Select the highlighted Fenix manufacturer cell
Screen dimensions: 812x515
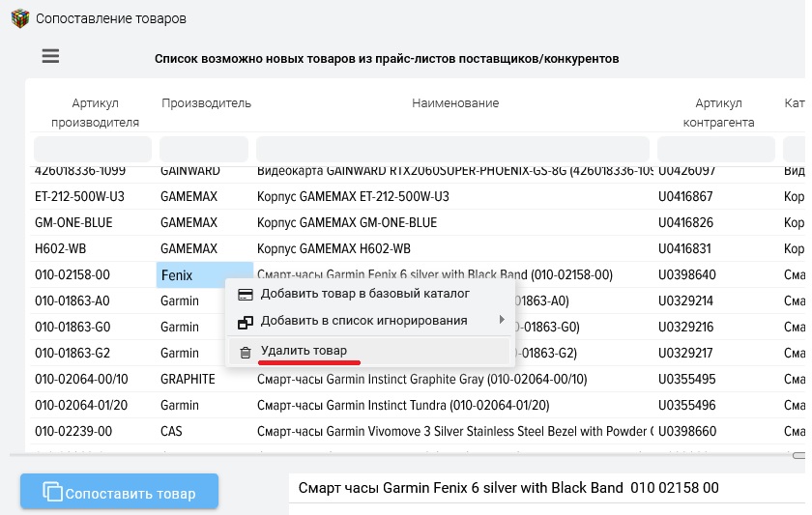[x=205, y=274]
